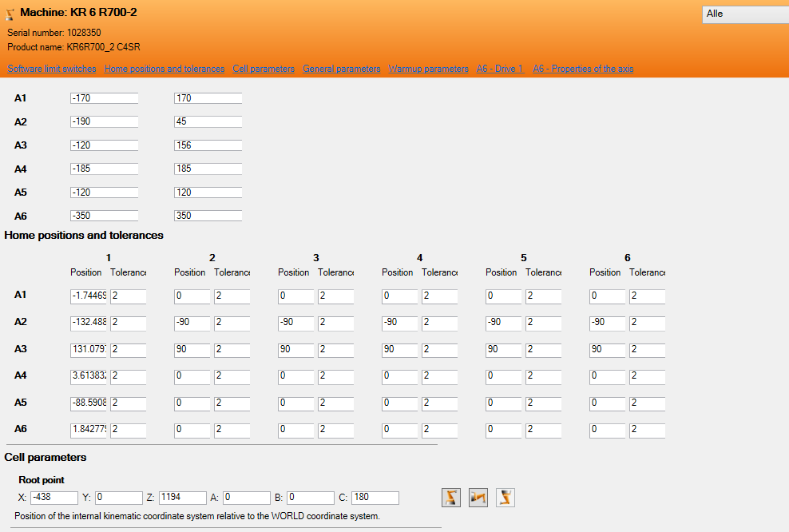Edit A5 positive limit field 120

208,193
